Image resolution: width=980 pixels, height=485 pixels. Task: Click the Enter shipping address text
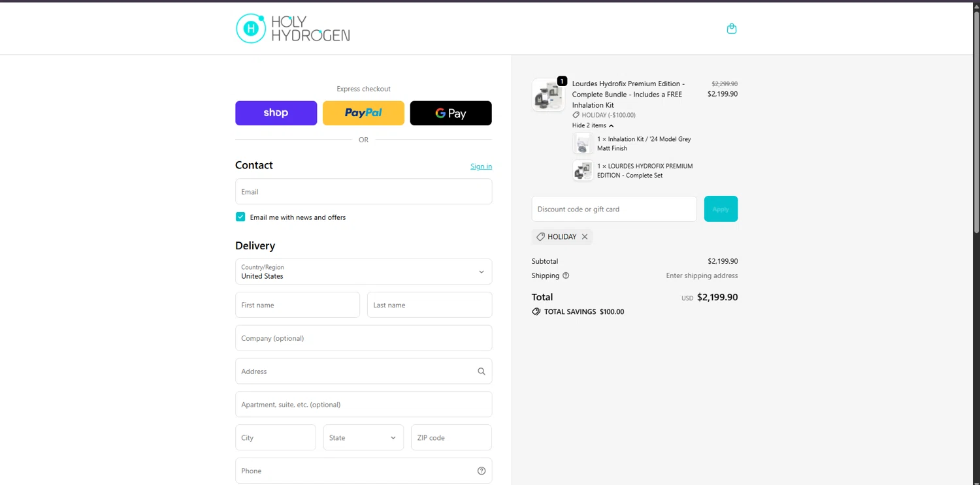click(702, 275)
